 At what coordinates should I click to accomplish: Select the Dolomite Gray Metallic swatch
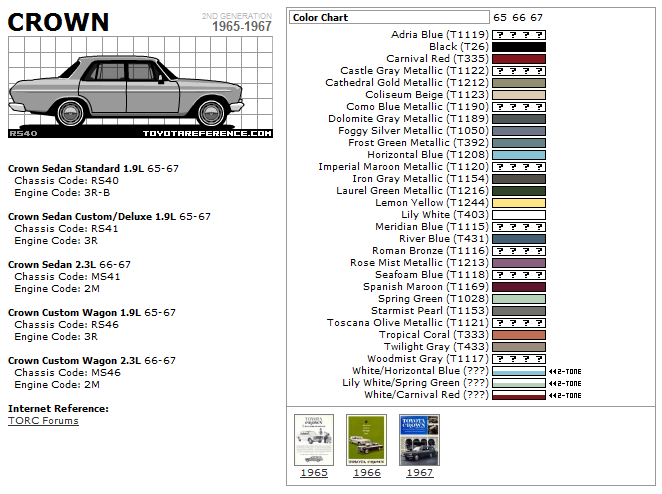519,119
